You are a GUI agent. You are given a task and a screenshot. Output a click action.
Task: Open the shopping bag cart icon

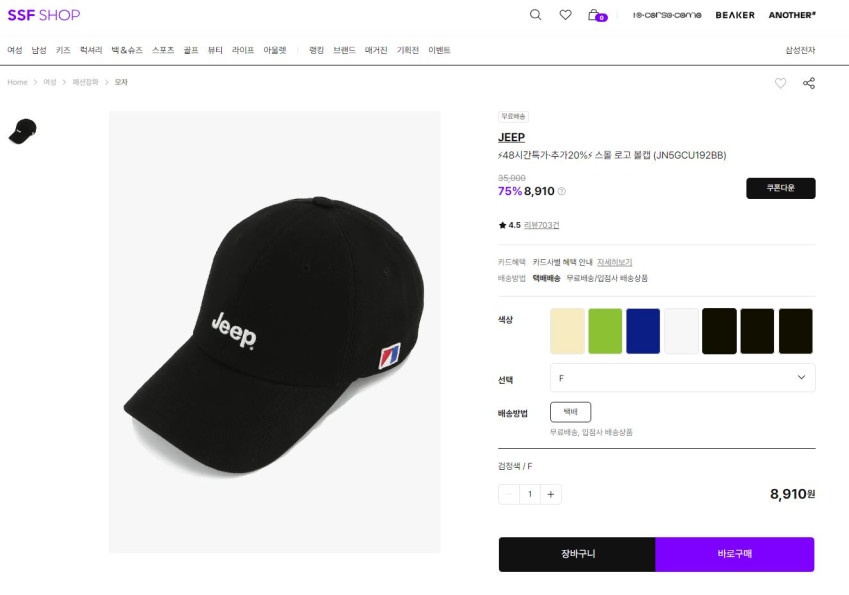coord(595,15)
